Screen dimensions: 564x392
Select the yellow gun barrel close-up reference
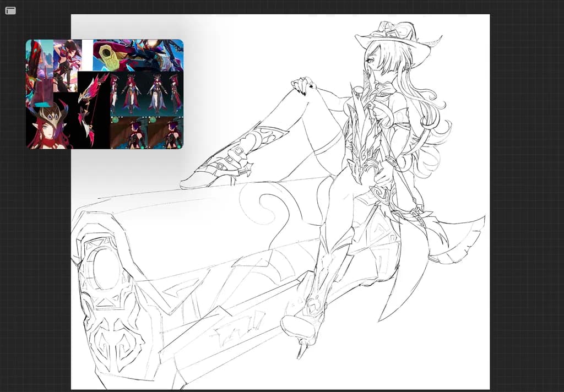tap(138, 55)
